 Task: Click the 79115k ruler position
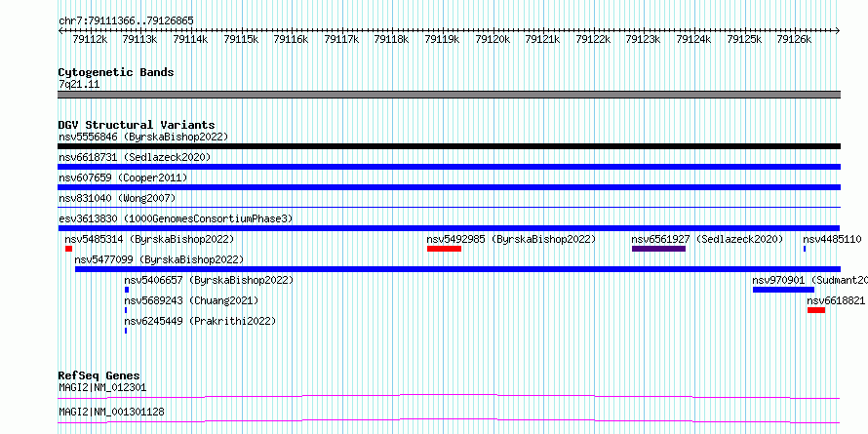point(241,39)
